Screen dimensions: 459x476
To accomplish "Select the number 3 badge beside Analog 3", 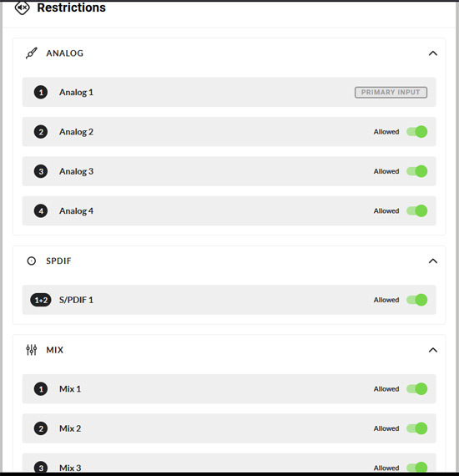I will coord(41,171).
